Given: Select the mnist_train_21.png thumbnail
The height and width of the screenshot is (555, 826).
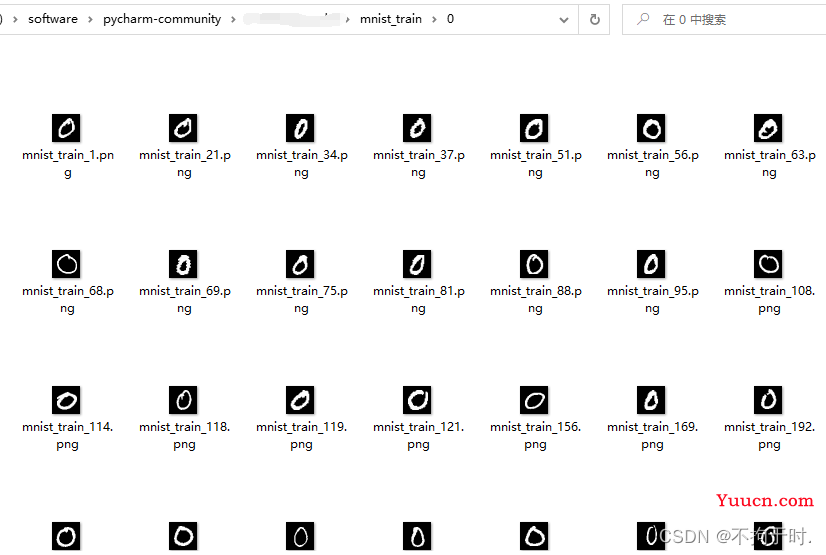Looking at the screenshot, I should tap(183, 128).
